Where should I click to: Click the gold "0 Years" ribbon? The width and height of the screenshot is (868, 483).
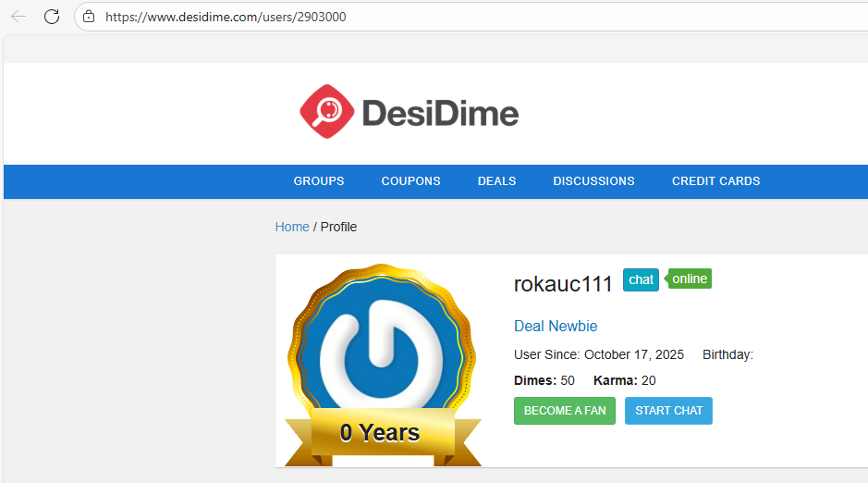click(381, 433)
